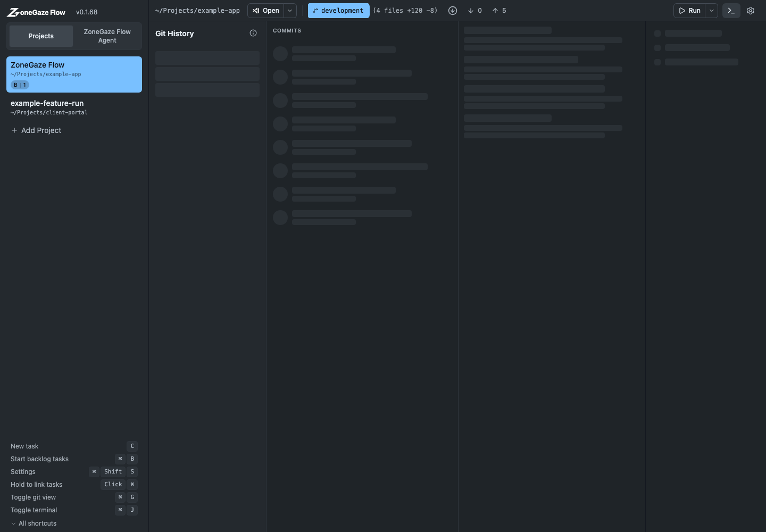Switch to the ZoneGaze Flow Agent tab

(x=107, y=36)
